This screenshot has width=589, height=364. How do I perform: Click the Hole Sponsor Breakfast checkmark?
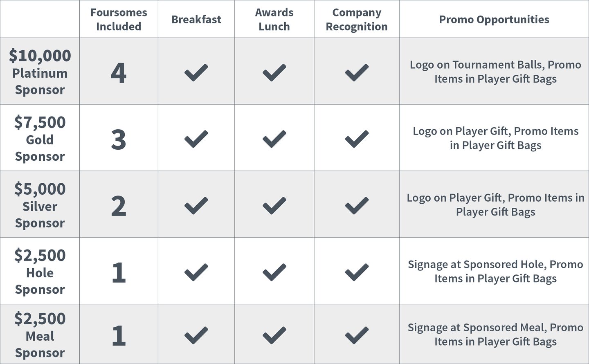tap(196, 272)
